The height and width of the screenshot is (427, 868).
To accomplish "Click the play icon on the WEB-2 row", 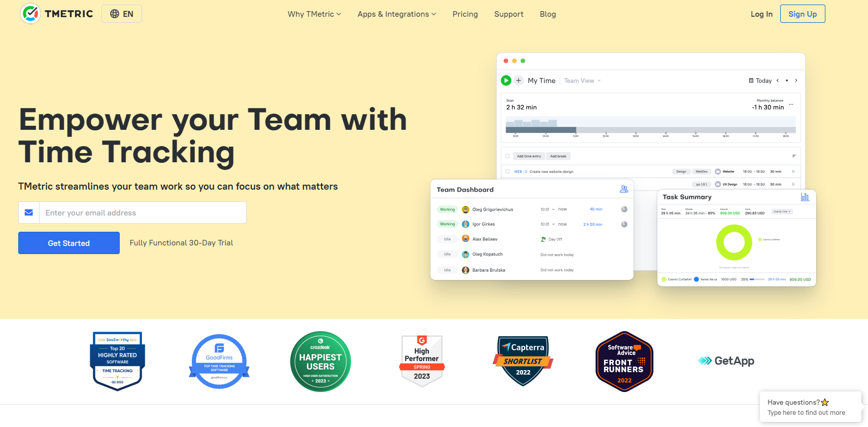I will point(793,171).
